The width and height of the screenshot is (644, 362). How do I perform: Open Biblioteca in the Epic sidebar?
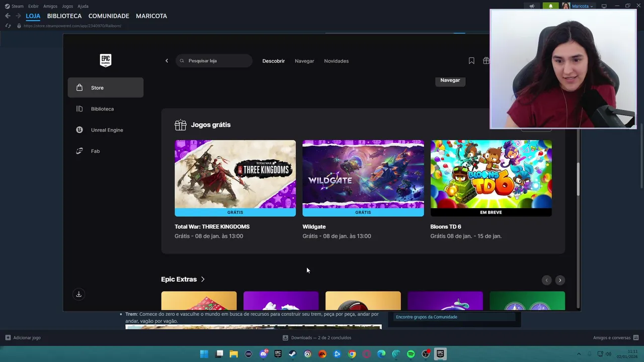[106, 109]
